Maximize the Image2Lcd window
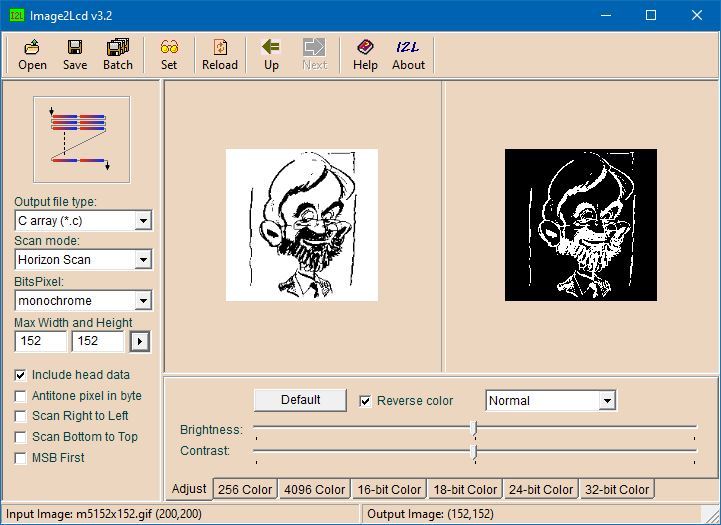The image size is (721, 525). (x=651, y=15)
